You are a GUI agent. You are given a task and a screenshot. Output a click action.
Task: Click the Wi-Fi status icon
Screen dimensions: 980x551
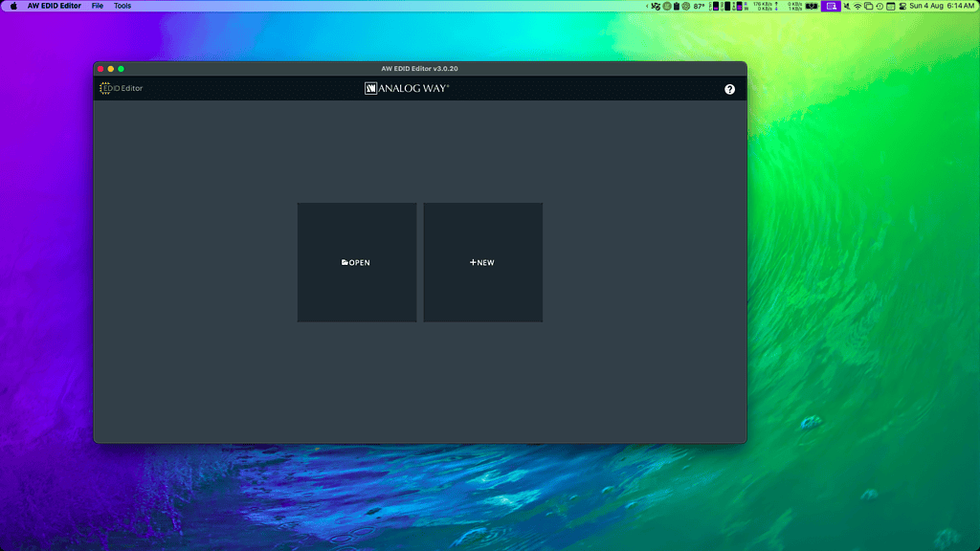(x=857, y=6)
